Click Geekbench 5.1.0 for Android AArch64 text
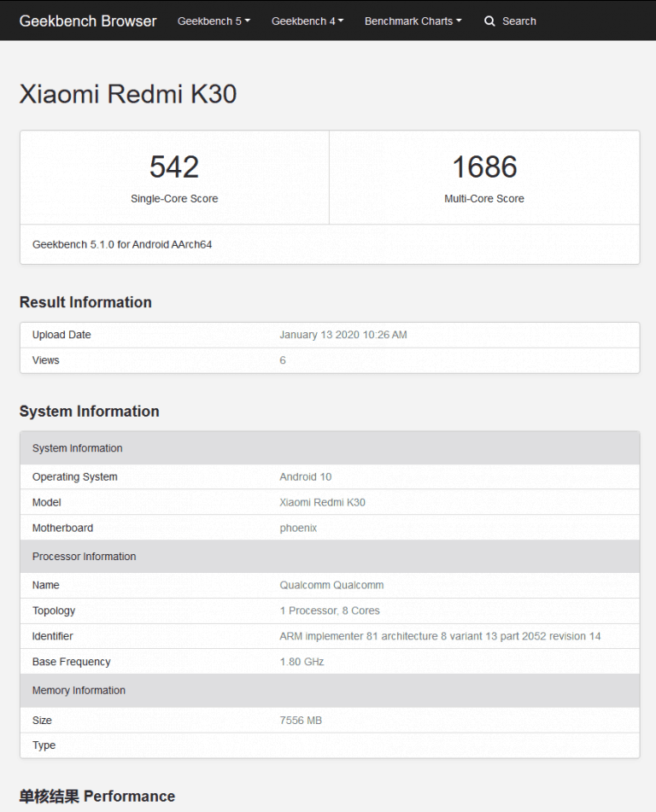This screenshot has width=656, height=812. tap(122, 244)
